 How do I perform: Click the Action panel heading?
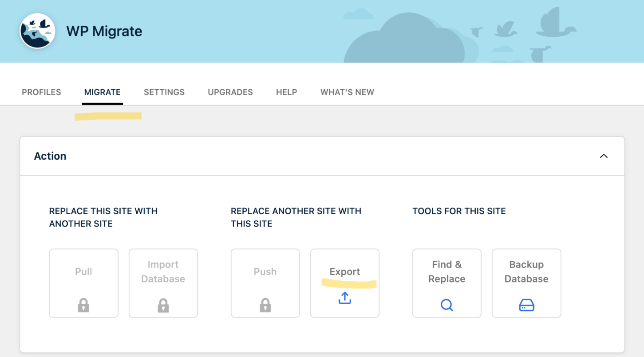[x=50, y=156]
